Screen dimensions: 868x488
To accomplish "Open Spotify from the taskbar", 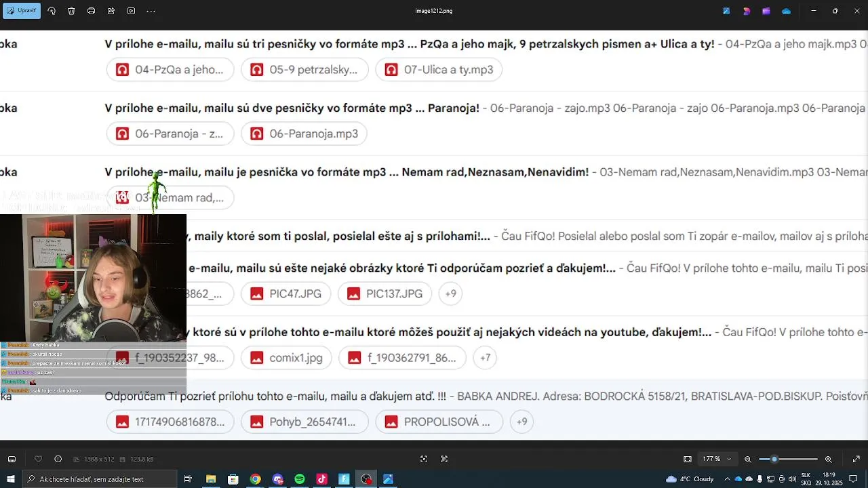I will [300, 479].
